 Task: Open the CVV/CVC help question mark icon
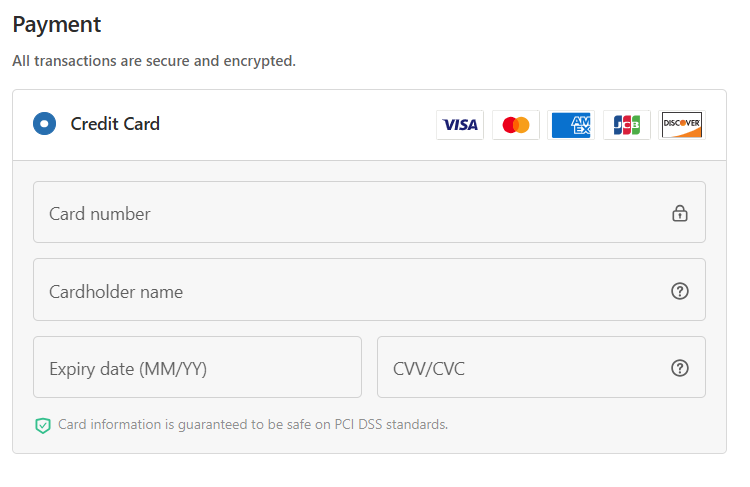680,368
